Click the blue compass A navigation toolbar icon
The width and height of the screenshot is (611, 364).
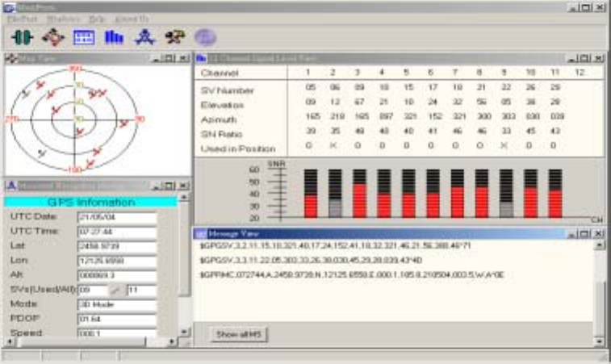(144, 37)
